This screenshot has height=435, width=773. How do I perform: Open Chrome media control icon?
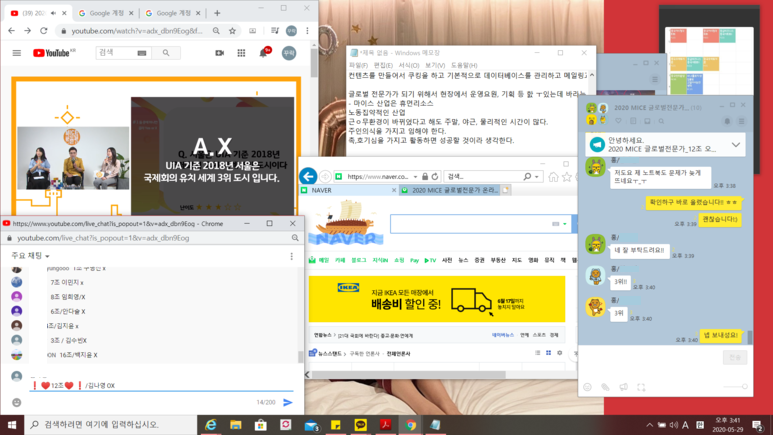point(275,31)
